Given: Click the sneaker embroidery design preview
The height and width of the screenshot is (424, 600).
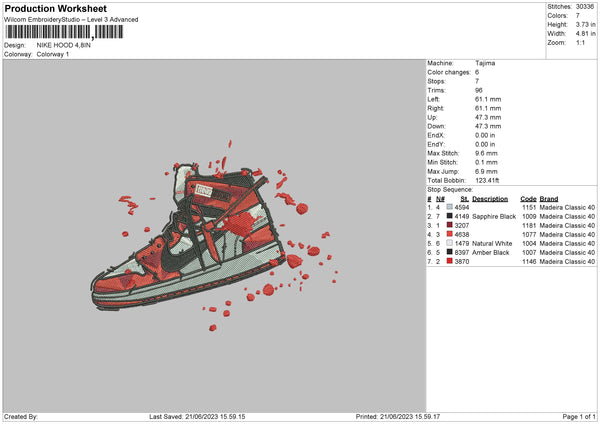Looking at the screenshot, I should click(x=214, y=236).
